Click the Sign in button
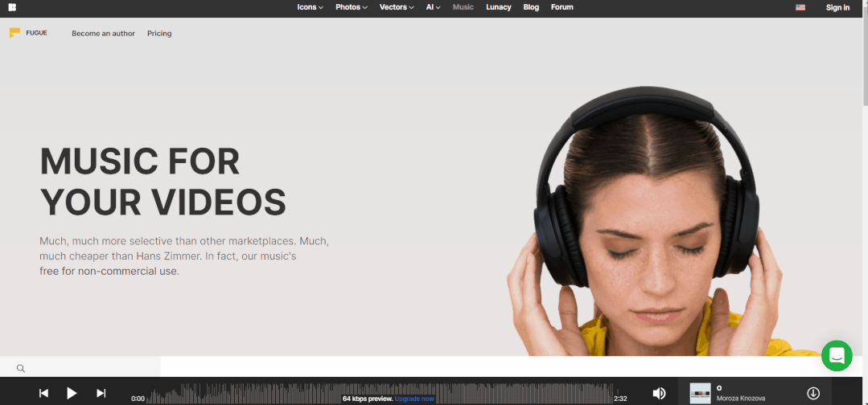The height and width of the screenshot is (405, 868). tap(837, 7)
